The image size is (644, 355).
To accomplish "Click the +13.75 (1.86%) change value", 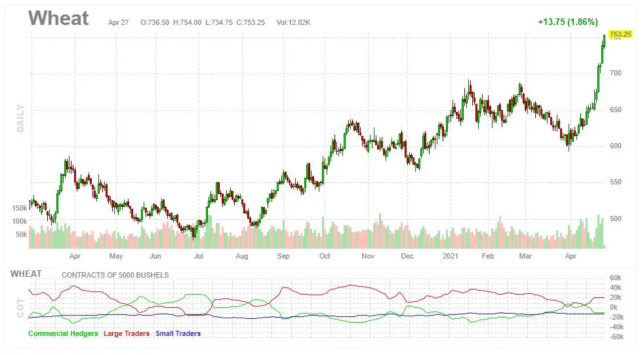I will [x=568, y=22].
